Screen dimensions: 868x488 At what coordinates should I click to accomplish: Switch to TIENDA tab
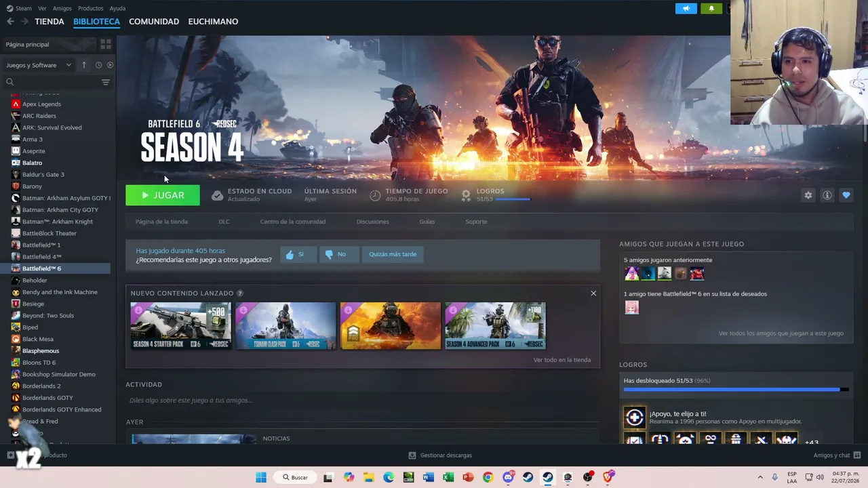tap(50, 22)
